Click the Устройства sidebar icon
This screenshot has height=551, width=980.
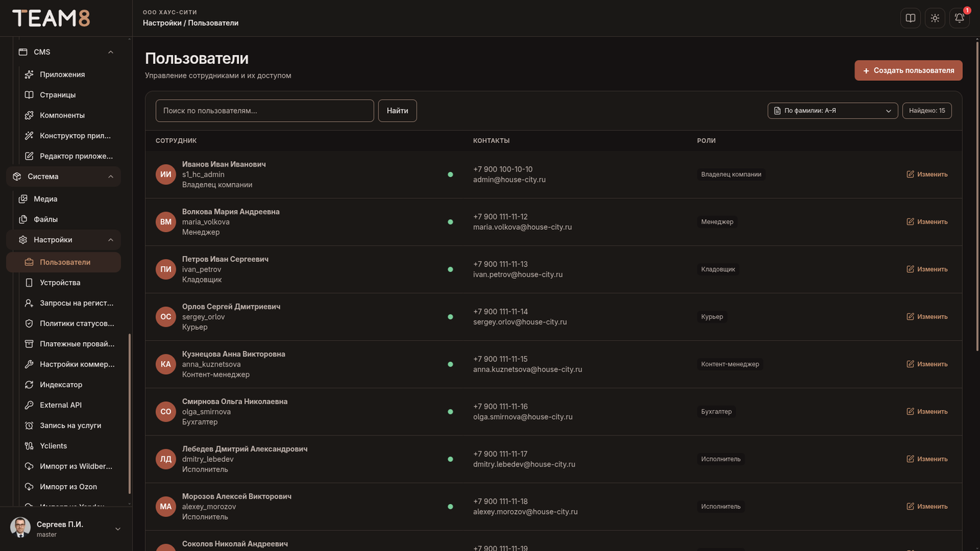coord(29,282)
